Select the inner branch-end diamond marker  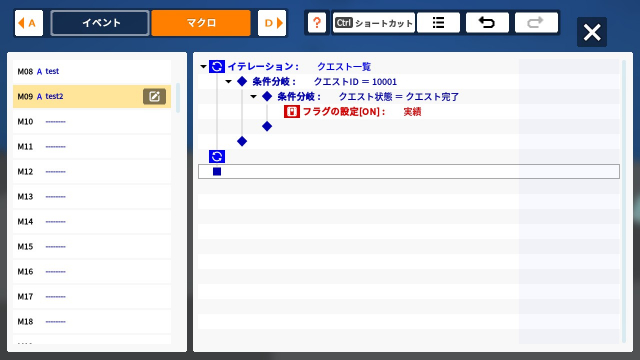[267, 127]
